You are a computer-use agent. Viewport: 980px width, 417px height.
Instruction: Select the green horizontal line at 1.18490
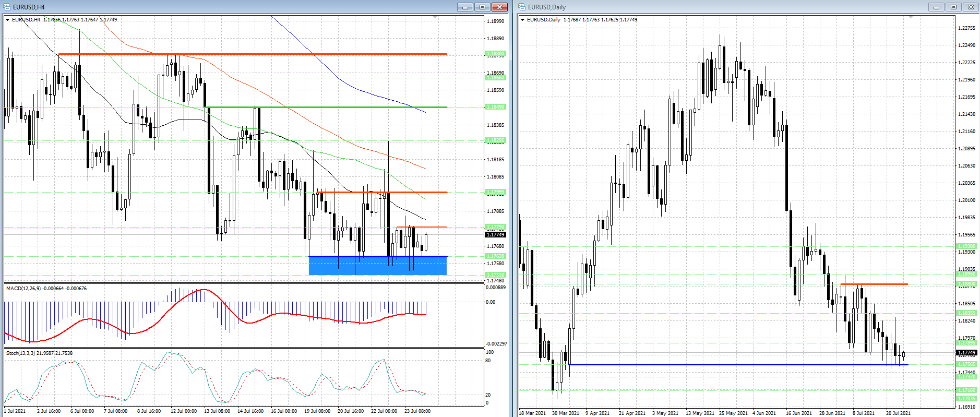pos(327,107)
